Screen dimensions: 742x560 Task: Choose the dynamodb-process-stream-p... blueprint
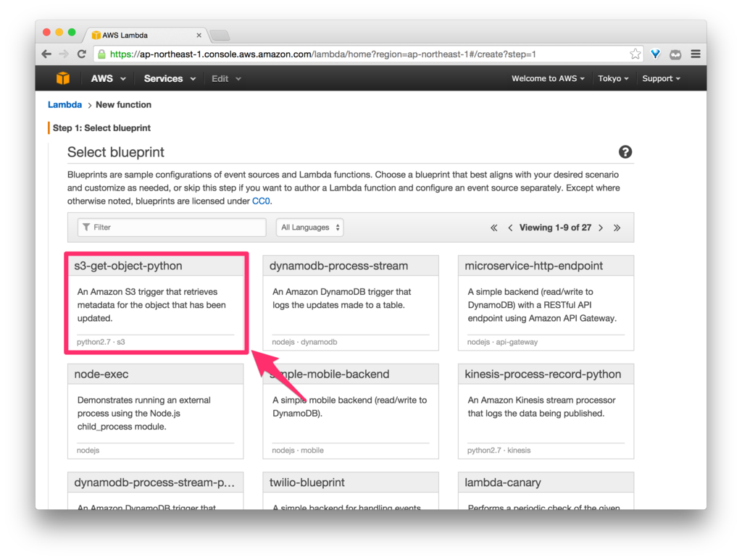coord(156,490)
